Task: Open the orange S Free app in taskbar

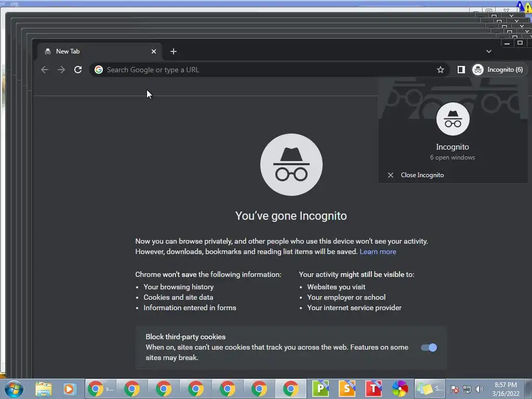Action: click(x=347, y=389)
